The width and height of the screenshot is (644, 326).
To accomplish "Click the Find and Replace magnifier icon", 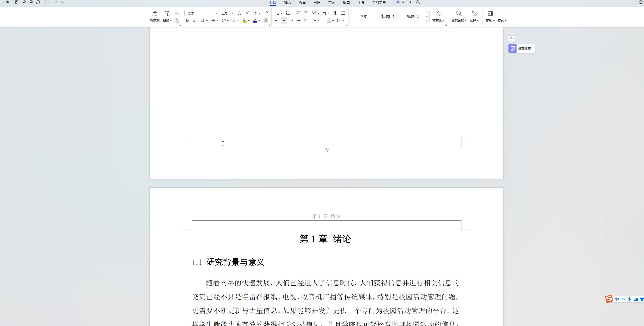I will 459,13.
